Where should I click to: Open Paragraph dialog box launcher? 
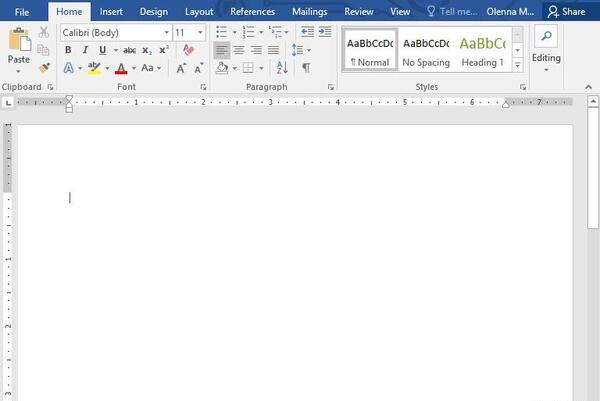[x=331, y=87]
